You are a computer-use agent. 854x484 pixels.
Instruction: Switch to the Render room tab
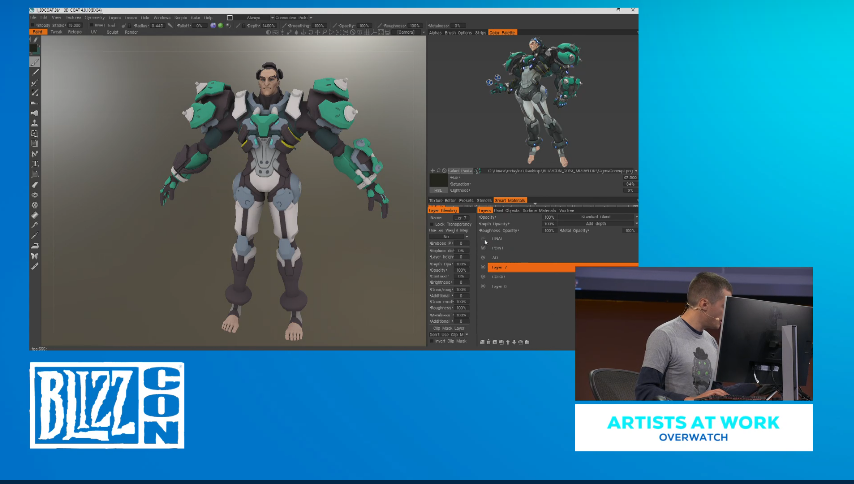click(131, 32)
